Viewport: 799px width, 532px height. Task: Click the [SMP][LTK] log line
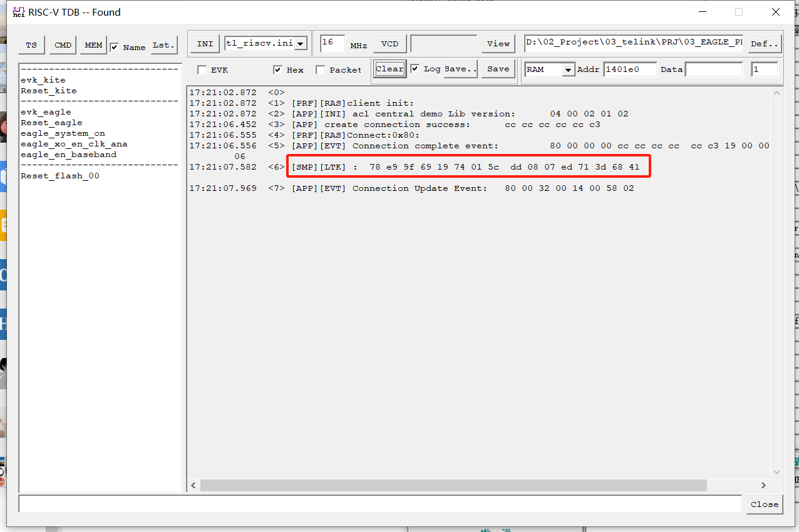pyautogui.click(x=415, y=167)
